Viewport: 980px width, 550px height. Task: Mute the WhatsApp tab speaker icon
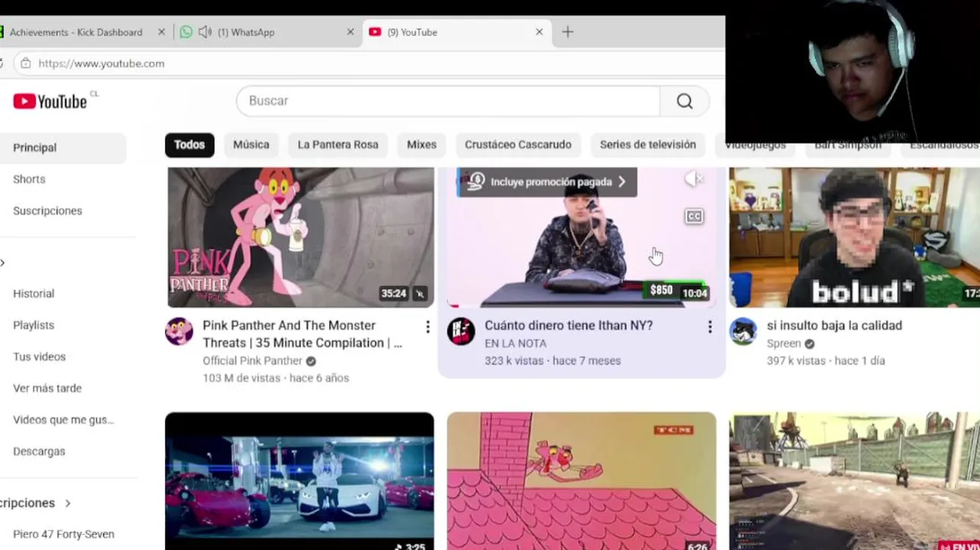tap(205, 32)
